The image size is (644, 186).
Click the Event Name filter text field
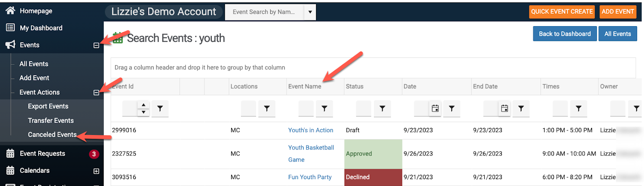(x=306, y=108)
